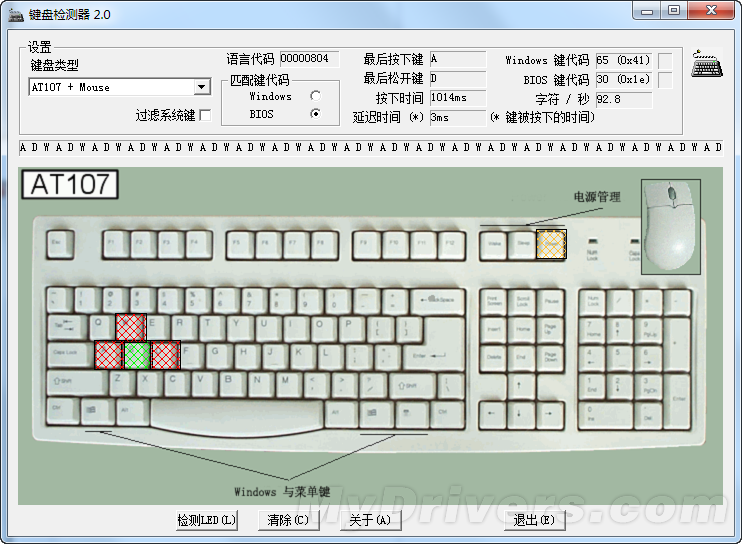Click the press time field 1014ms
This screenshot has width=742, height=544.
coord(458,98)
